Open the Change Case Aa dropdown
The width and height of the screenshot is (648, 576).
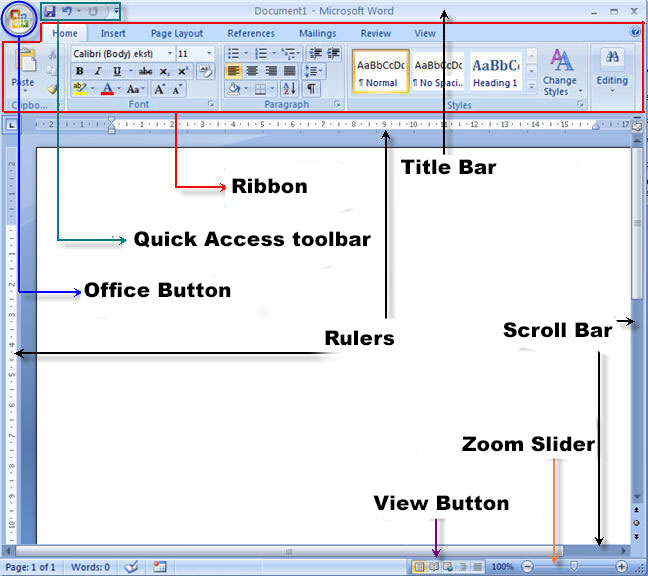[136, 89]
